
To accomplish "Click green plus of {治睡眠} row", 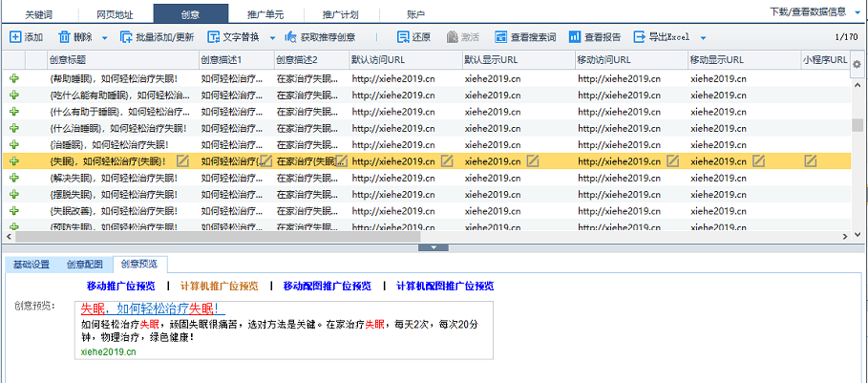I will coord(14,144).
